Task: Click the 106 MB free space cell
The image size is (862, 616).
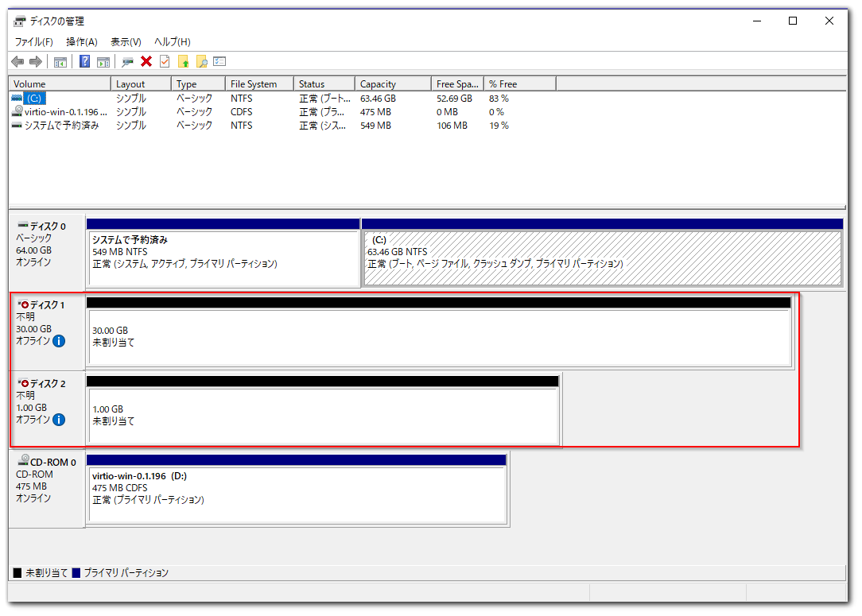Action: [452, 126]
